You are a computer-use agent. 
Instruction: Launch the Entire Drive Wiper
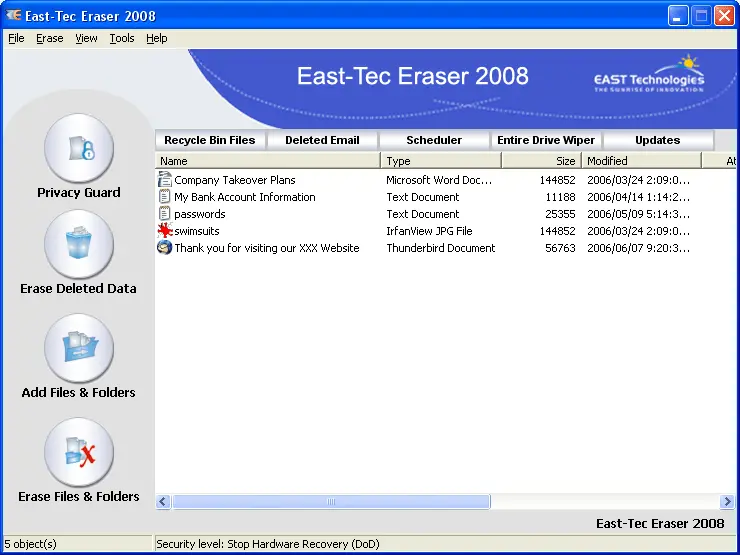coord(546,140)
